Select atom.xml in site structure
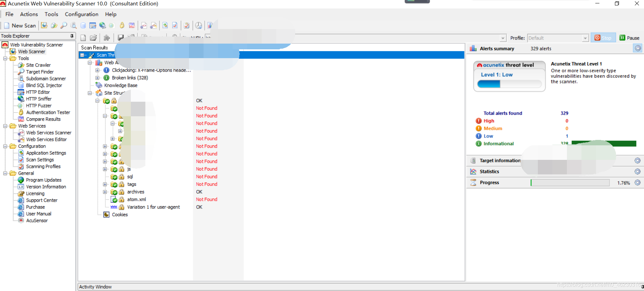Viewport: 644px width, 291px height. coord(137,199)
